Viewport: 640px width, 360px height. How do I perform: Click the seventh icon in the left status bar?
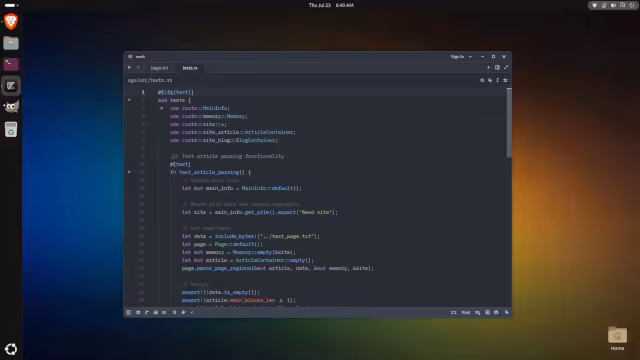point(183,313)
